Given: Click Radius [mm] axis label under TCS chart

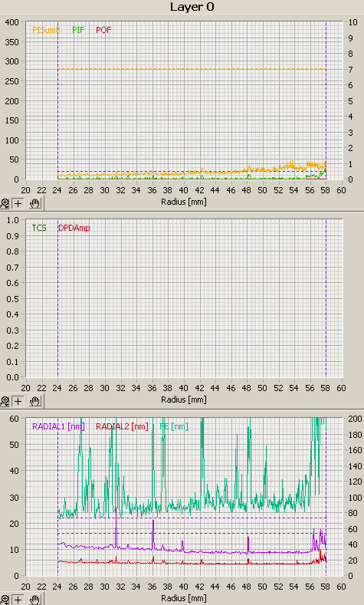Looking at the screenshot, I should (184, 399).
